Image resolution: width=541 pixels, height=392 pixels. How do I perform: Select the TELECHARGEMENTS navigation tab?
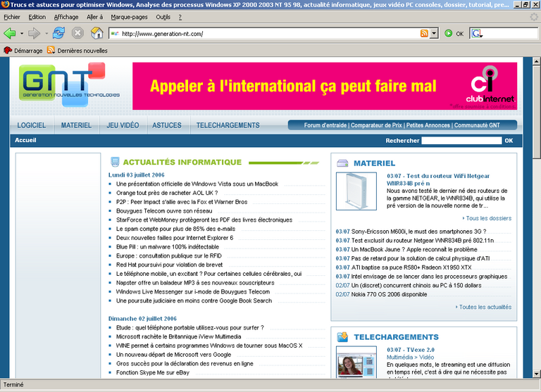pyautogui.click(x=228, y=125)
